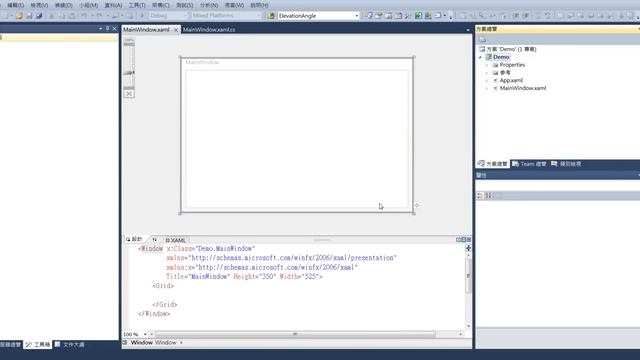Click the Undo toolbar icon
Image resolution: width=640 pixels, height=360 pixels.
point(84,16)
